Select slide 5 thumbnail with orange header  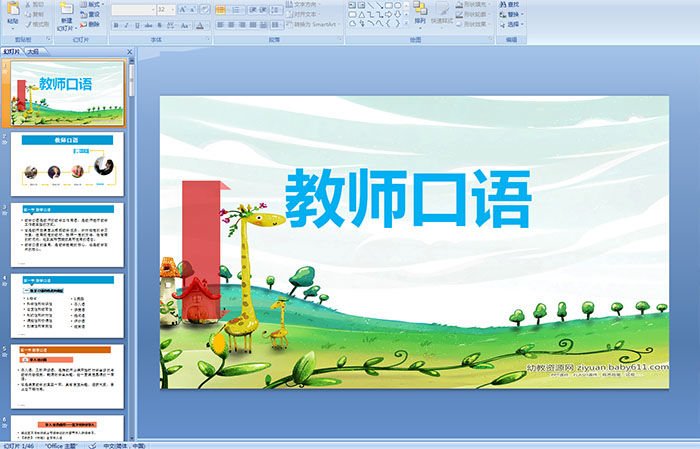point(67,377)
